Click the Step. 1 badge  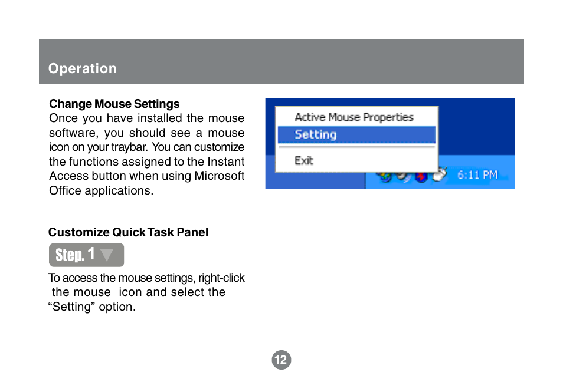[x=86, y=255]
